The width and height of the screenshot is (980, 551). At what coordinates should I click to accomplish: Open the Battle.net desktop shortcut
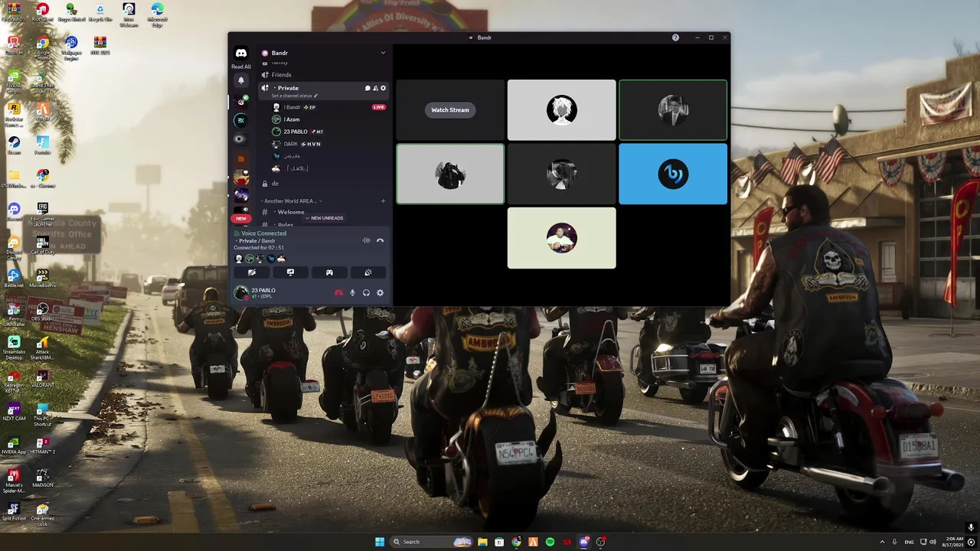click(14, 278)
